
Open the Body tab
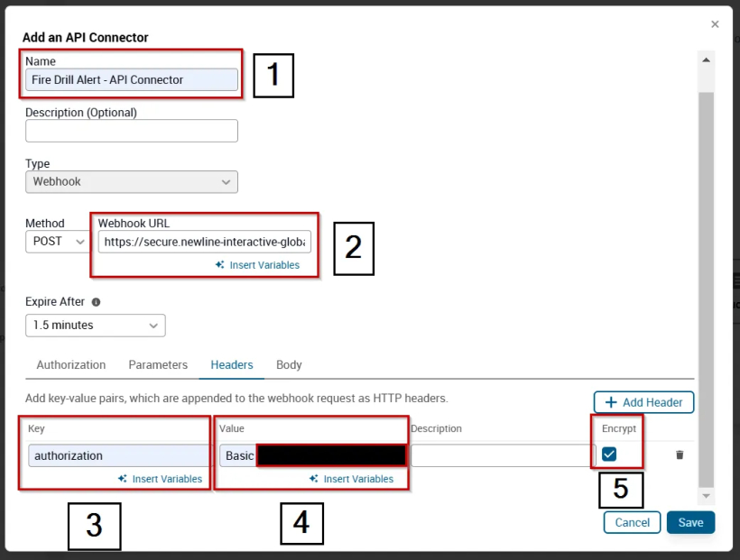[288, 364]
